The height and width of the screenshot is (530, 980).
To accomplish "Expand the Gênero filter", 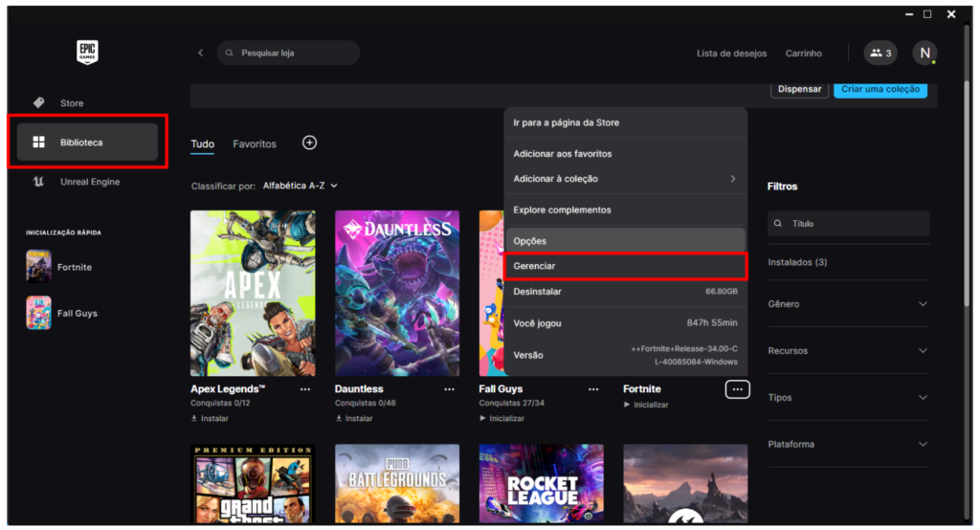I will pos(848,304).
